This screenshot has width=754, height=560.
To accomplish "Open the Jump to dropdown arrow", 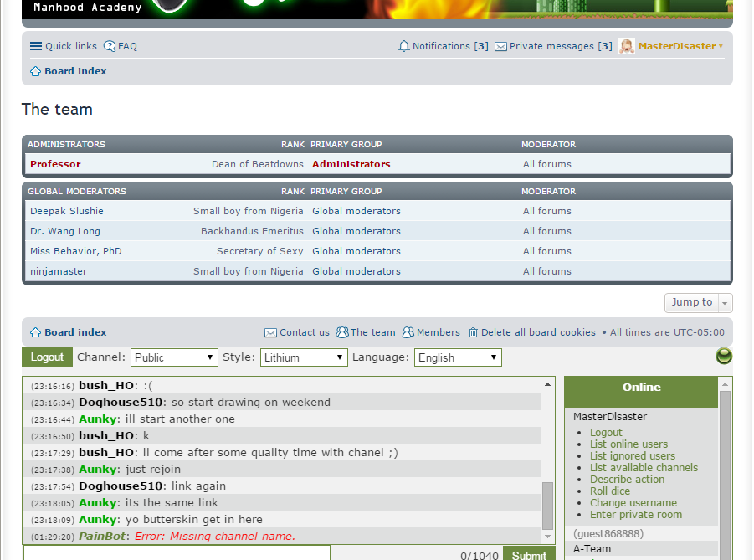I will point(726,303).
